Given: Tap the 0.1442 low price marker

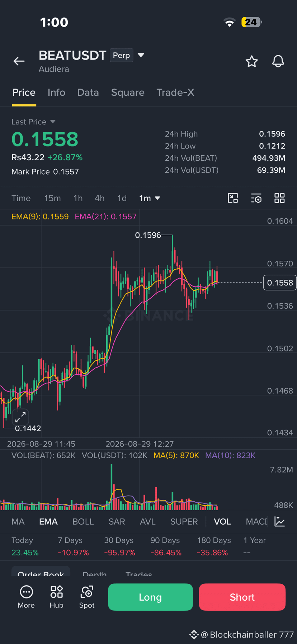Looking at the screenshot, I should (x=28, y=428).
